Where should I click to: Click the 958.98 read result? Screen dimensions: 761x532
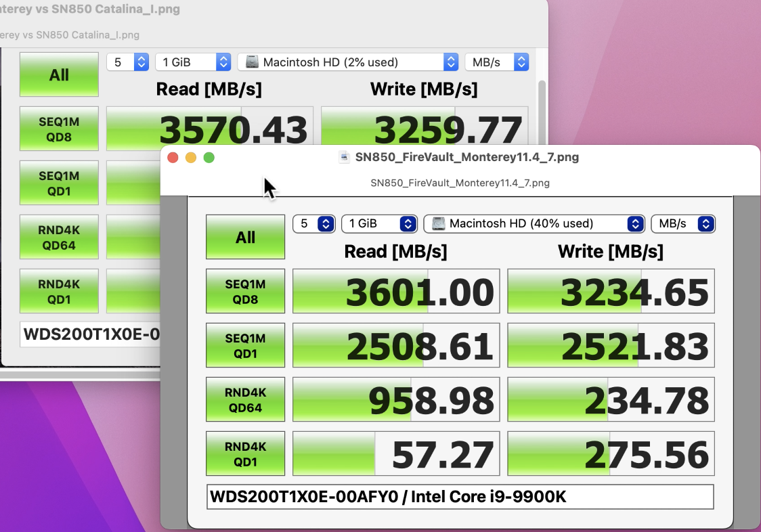(396, 399)
